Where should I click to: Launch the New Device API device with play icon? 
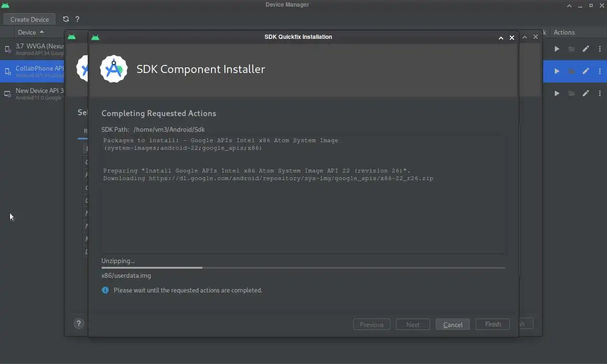pos(557,93)
